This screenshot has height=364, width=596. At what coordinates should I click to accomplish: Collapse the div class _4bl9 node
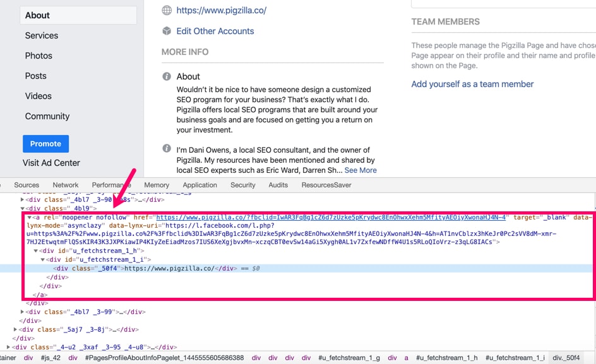coord(23,208)
